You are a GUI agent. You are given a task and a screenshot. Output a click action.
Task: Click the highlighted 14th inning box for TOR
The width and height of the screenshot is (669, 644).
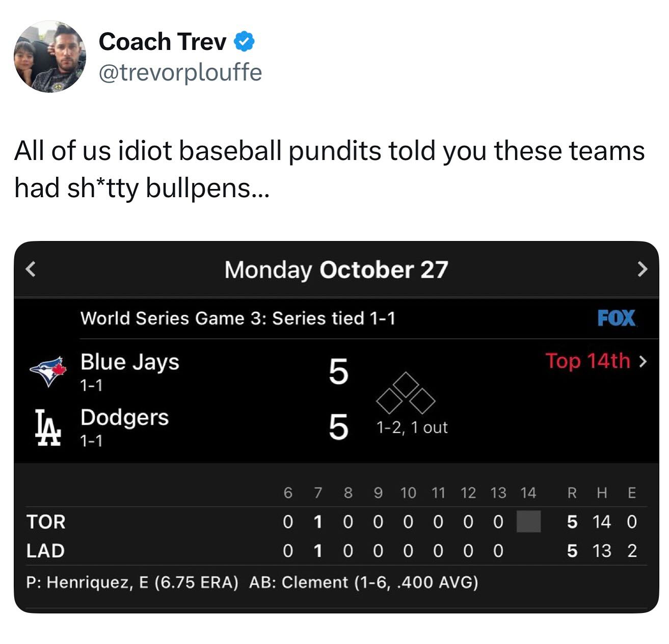pyautogui.click(x=528, y=522)
